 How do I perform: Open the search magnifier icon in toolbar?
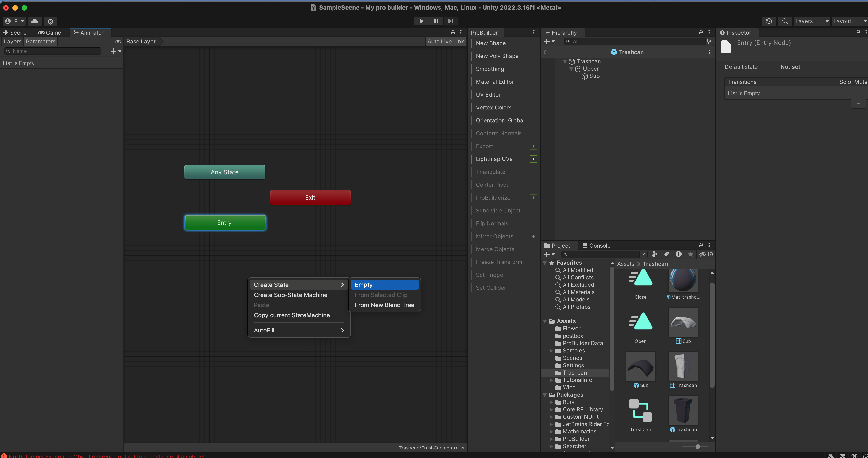click(785, 21)
